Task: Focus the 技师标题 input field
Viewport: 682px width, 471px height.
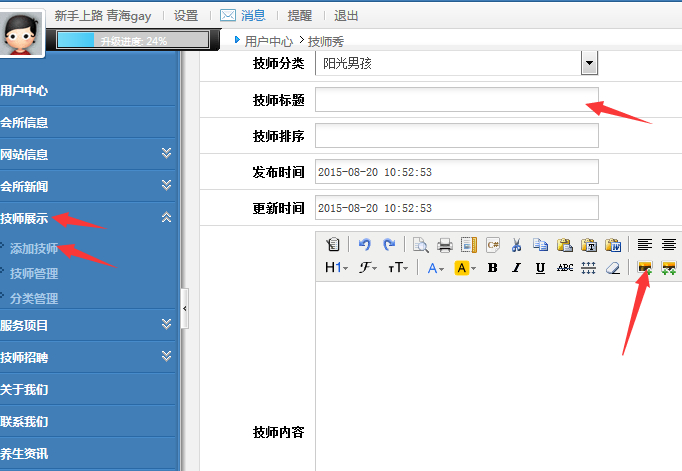Action: [x=457, y=100]
